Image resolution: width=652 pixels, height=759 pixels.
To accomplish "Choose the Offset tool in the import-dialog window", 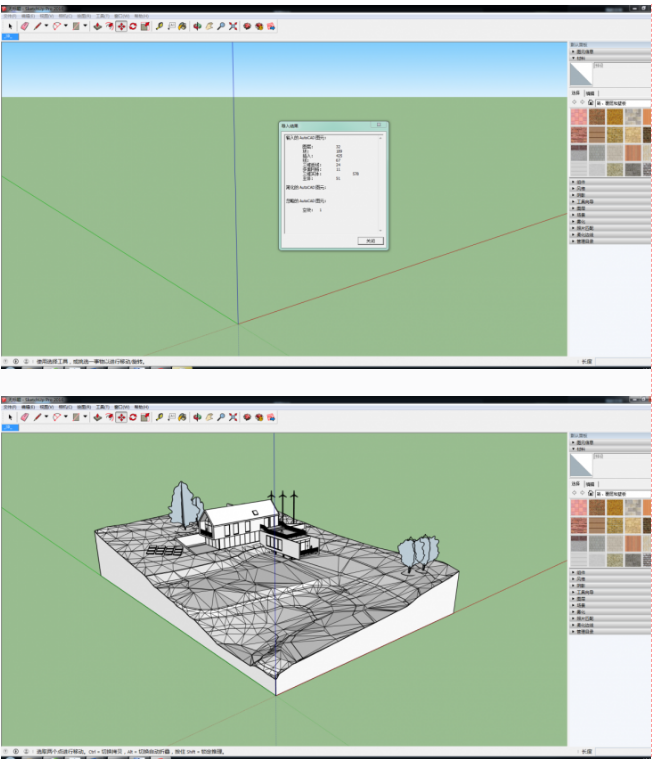I will [109, 26].
